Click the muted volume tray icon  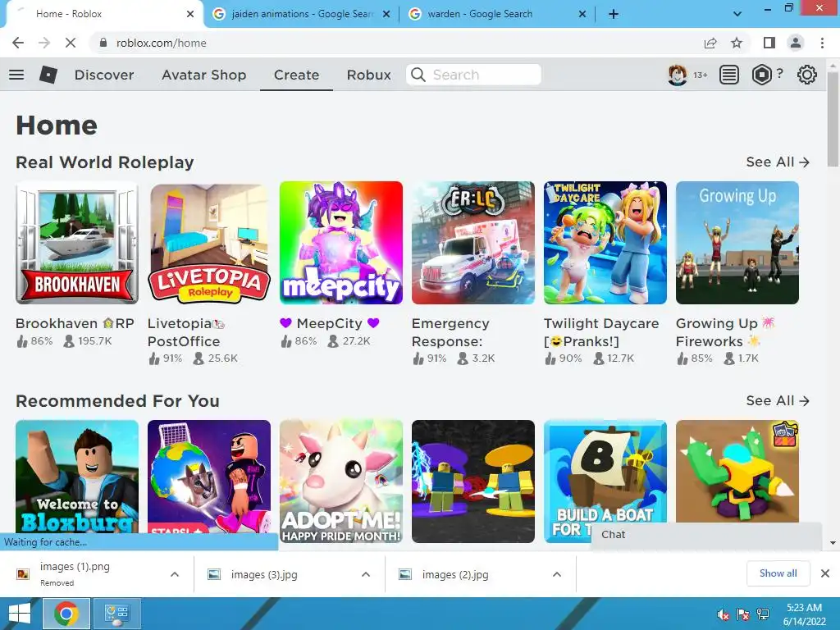(724, 614)
